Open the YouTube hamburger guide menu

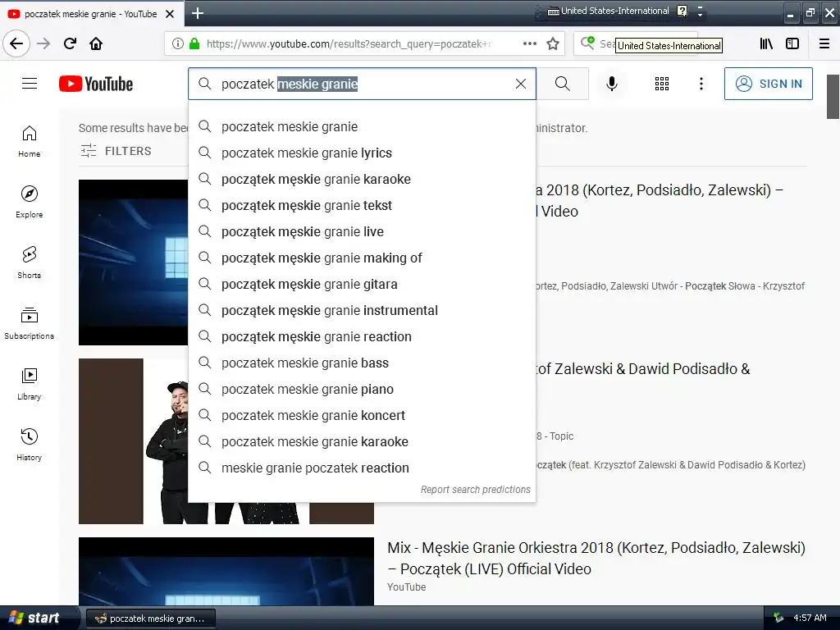(30, 84)
